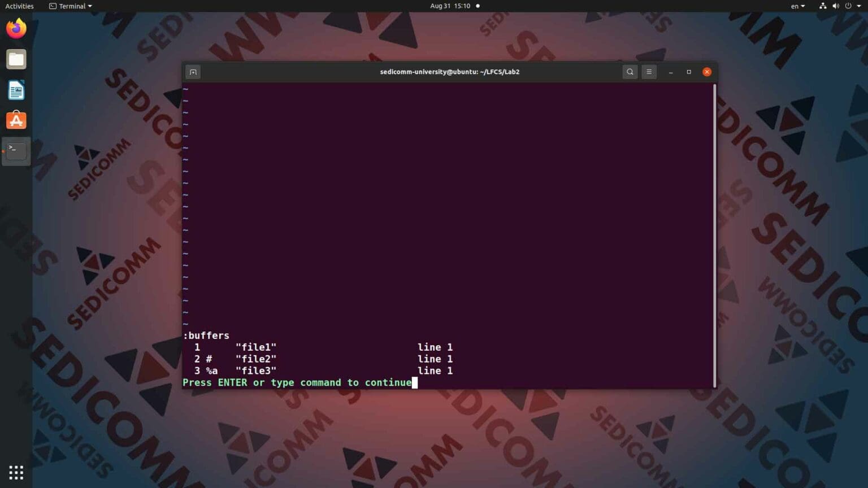Image resolution: width=868 pixels, height=488 pixels.
Task: Maximize the terminal window
Action: tap(689, 72)
